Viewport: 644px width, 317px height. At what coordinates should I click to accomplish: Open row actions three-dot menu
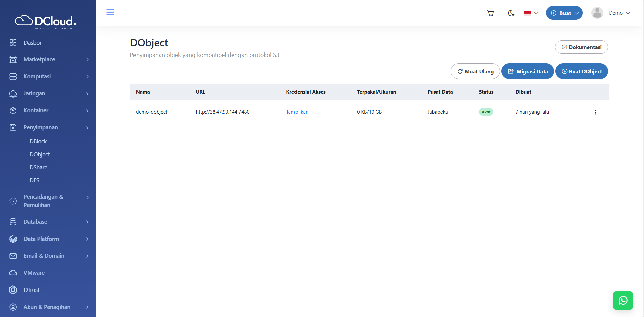[x=595, y=112]
